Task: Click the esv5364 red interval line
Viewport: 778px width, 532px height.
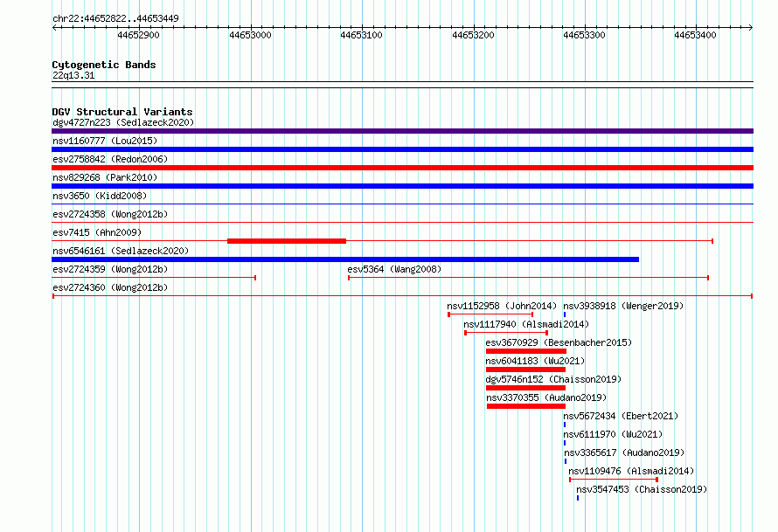Action: coord(528,278)
